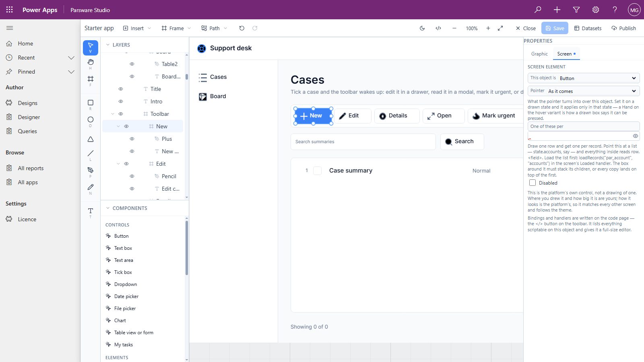Viewport: 644px width, 362px height.
Task: Select the text (T) tool
Action: [91, 213]
